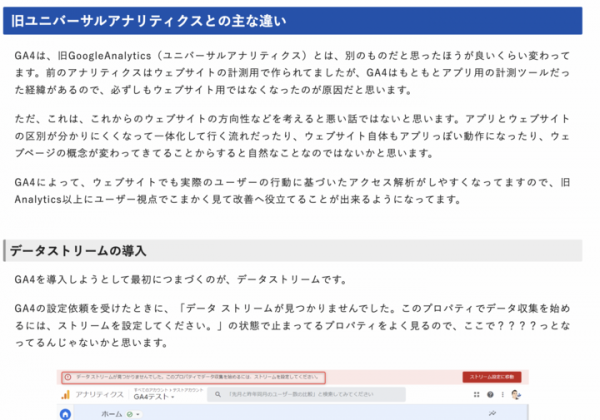Click the insights sparkline icon
Viewport: 600px width, 420px height.
492,413
